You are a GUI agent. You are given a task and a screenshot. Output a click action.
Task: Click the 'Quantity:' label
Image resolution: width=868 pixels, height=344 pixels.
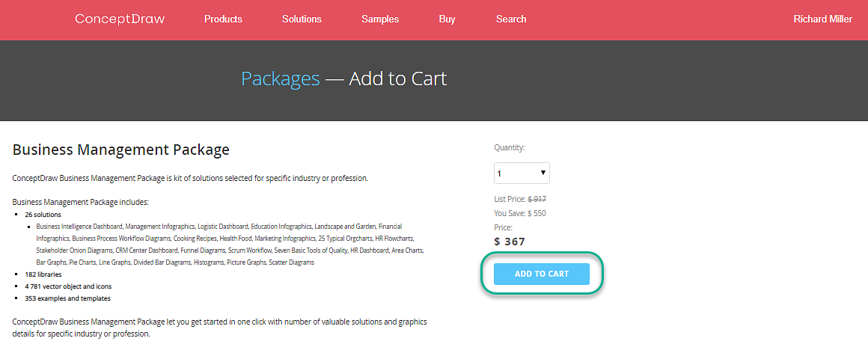coord(510,148)
